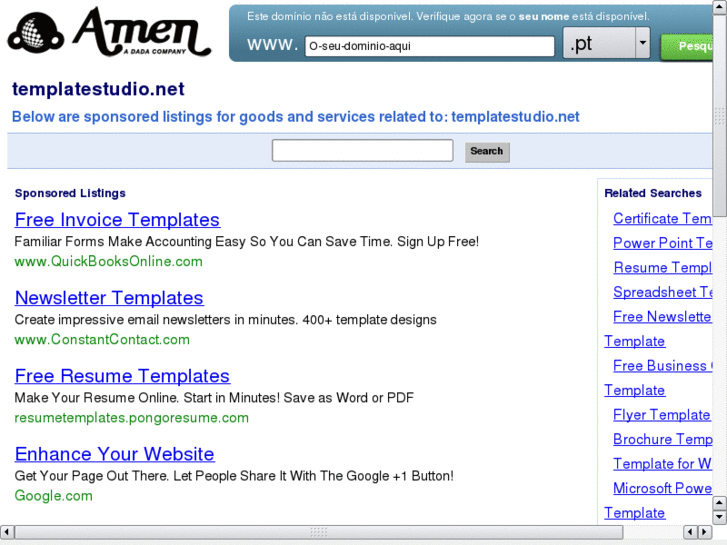Screen dimensions: 727x545
Task: Open Free Newsletter related search
Action: pos(662,317)
